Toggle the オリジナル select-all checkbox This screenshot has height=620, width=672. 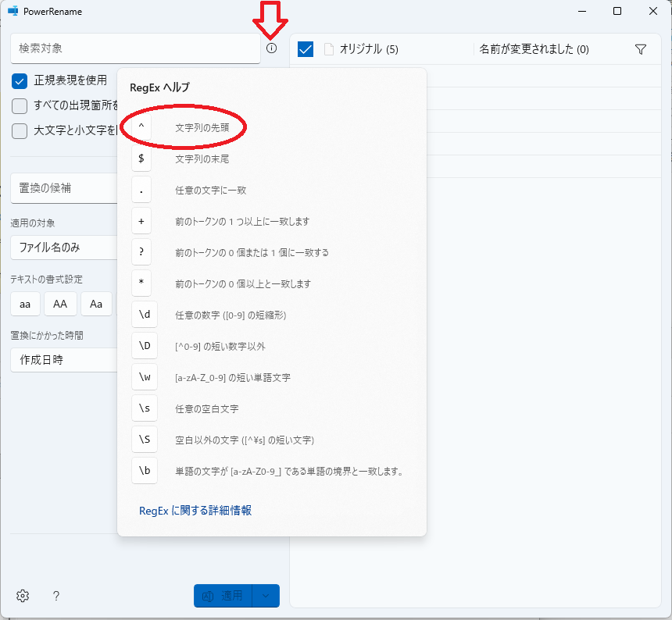click(x=306, y=49)
